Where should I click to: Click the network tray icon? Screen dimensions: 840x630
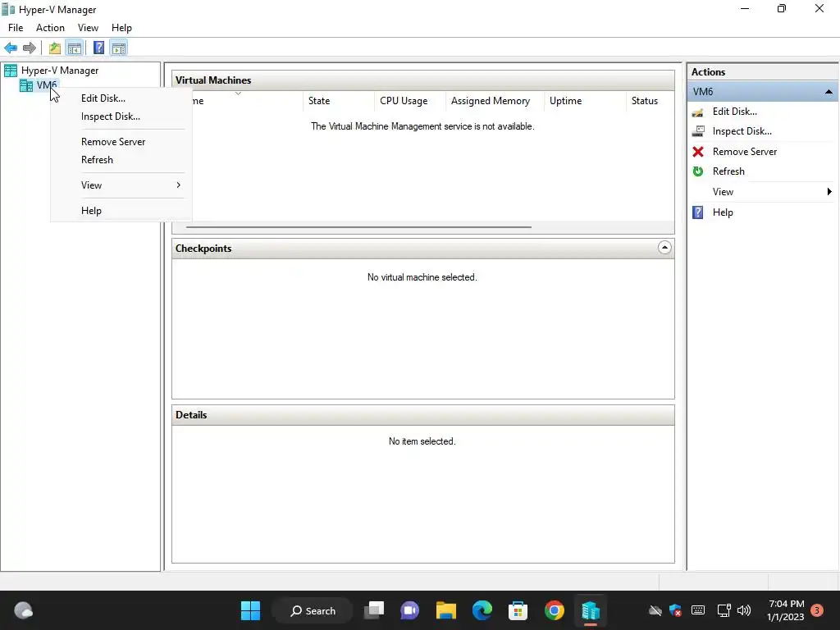tap(724, 610)
